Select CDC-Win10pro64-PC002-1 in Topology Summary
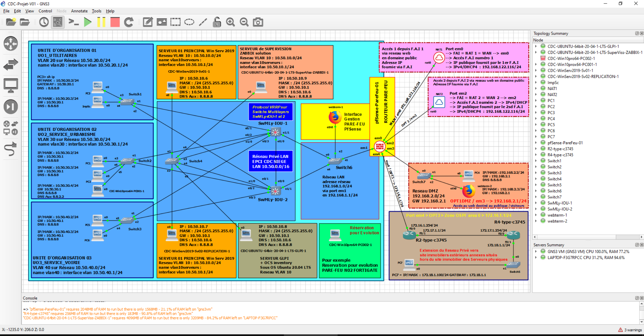This screenshot has width=644, height=336. tap(571, 58)
